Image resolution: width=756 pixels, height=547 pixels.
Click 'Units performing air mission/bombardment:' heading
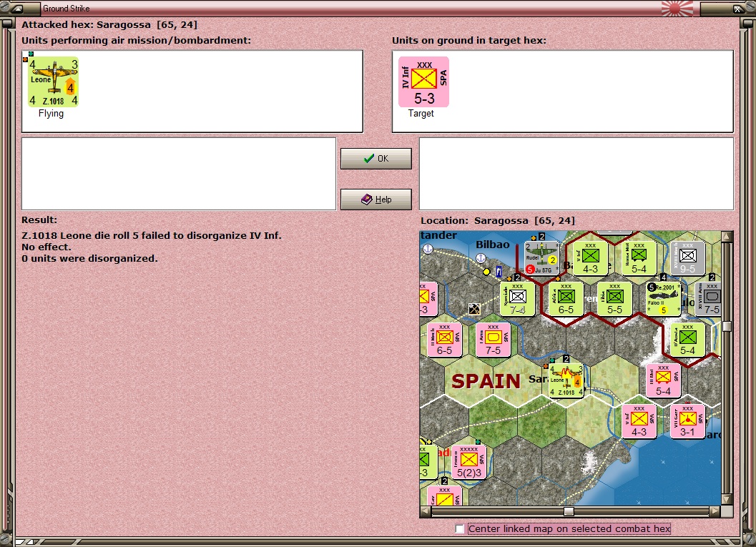tap(137, 41)
